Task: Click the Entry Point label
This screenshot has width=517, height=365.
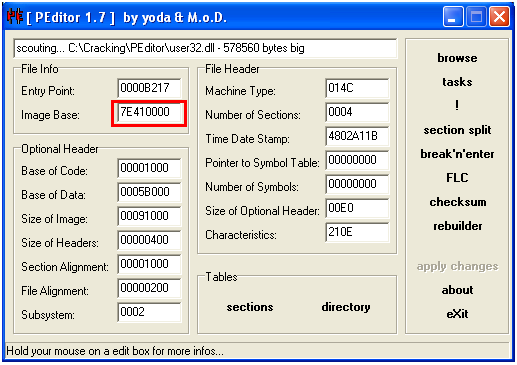Action: 48,91
